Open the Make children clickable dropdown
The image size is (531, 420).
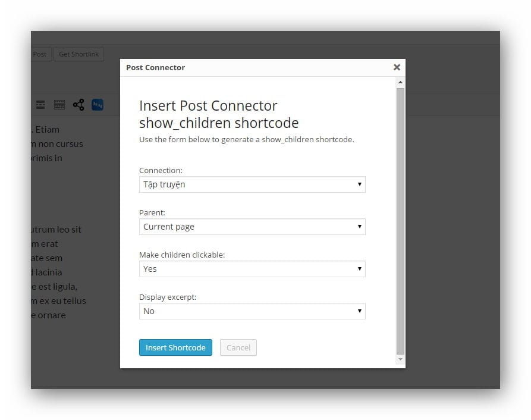coord(252,269)
